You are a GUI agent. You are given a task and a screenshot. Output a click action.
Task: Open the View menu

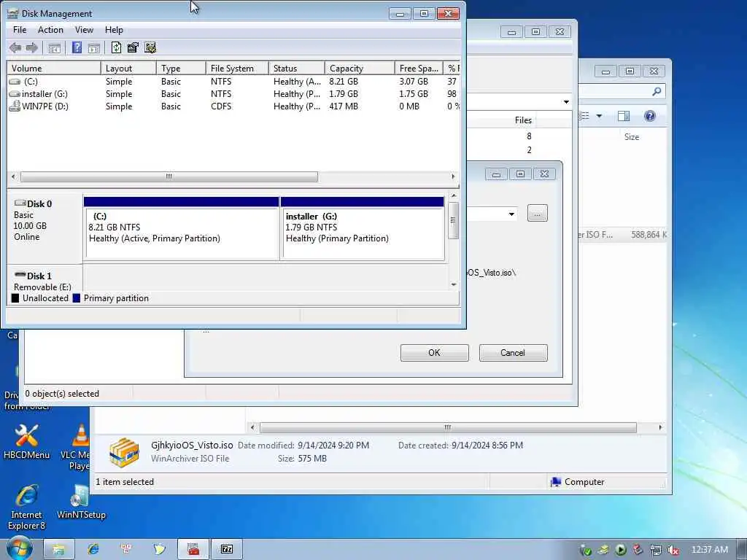(x=84, y=29)
